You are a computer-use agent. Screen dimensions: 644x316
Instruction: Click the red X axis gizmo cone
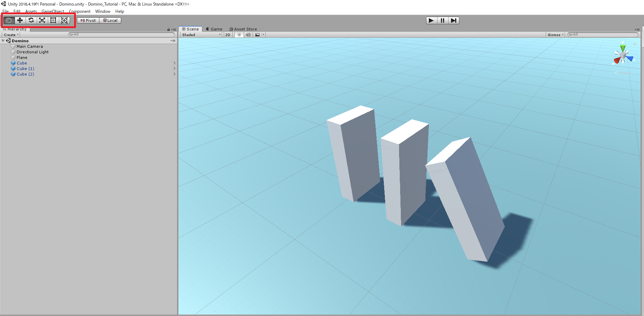click(x=617, y=60)
